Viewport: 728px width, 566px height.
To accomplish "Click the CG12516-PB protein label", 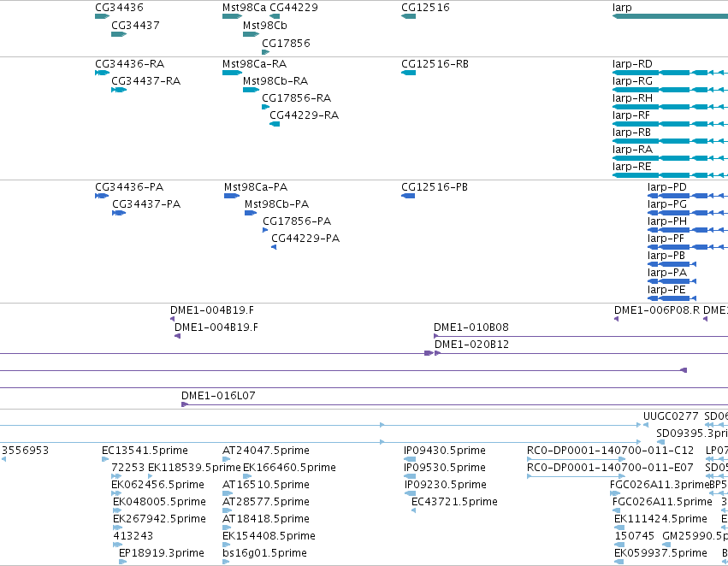I will pos(435,187).
